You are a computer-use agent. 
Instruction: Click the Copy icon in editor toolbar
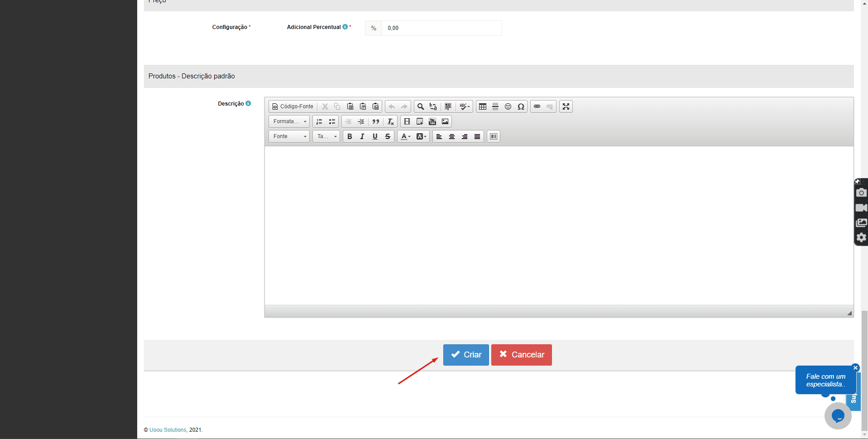click(x=337, y=106)
